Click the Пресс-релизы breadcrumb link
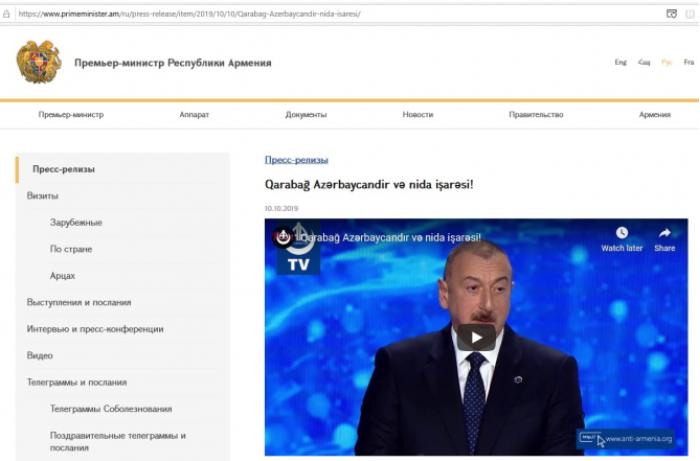This screenshot has width=700, height=461. (x=296, y=160)
